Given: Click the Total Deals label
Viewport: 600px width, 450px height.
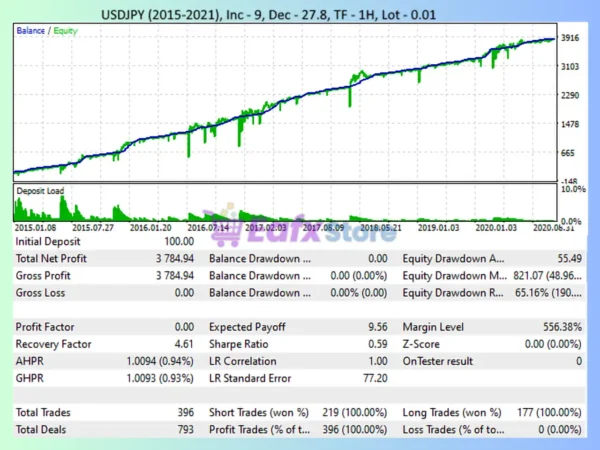Looking at the screenshot, I should tap(41, 430).
